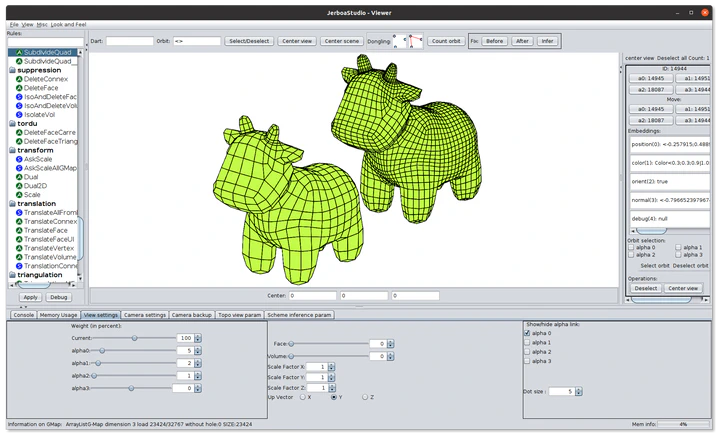Select the Dual2D rule icon
The height and width of the screenshot is (437, 720).
coord(19,186)
